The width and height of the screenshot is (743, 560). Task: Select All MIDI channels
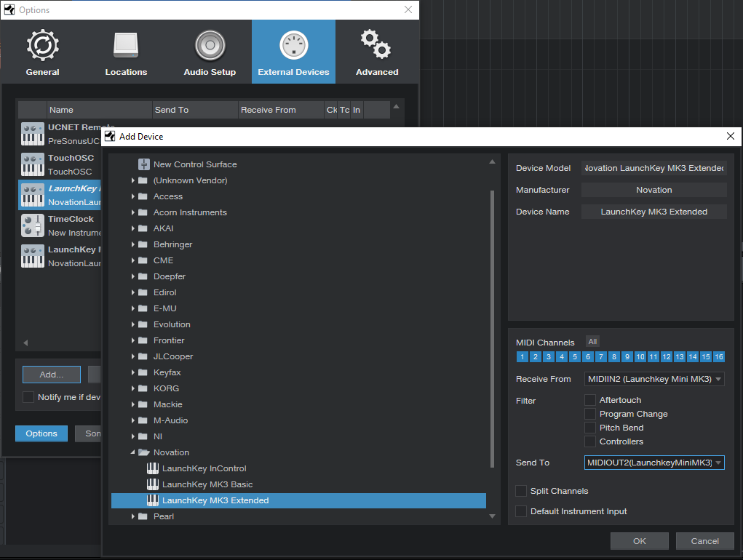tap(592, 341)
